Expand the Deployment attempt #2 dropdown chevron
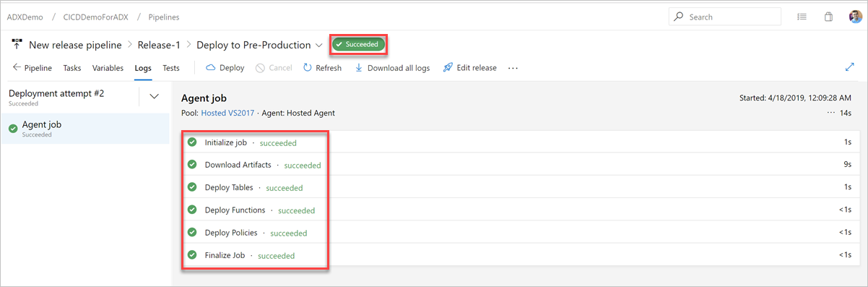This screenshot has width=868, height=287. point(154,95)
